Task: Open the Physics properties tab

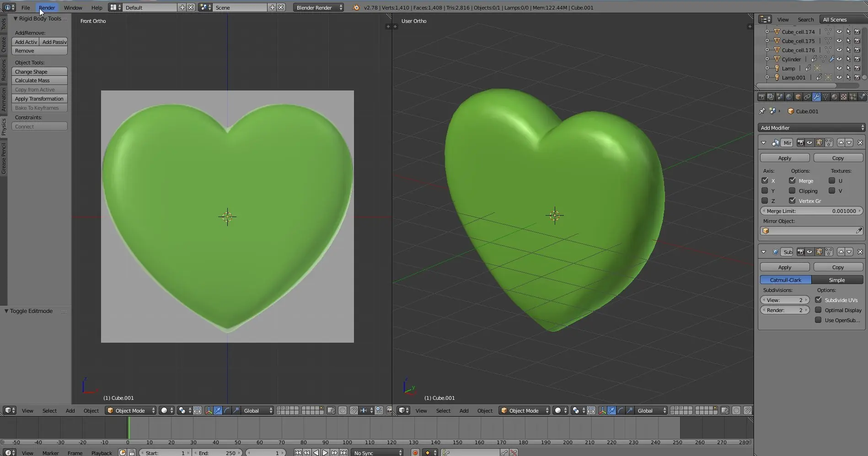Action: [x=863, y=96]
